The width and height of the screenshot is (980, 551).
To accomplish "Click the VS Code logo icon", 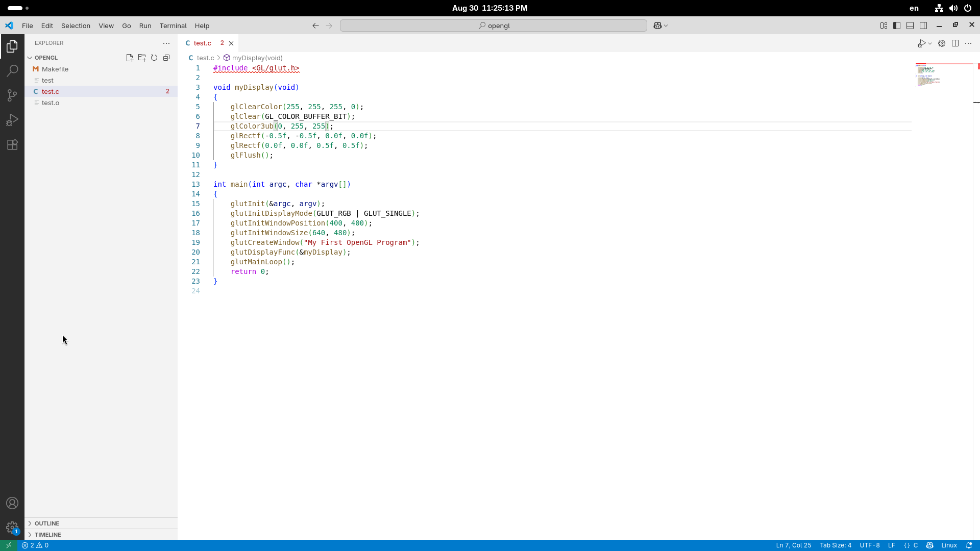I will coord(9,26).
